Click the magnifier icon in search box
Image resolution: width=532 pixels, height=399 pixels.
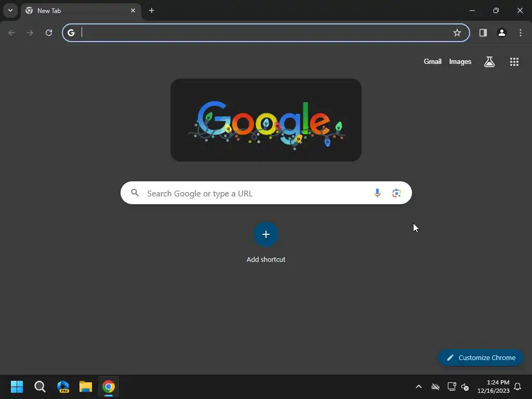(x=135, y=193)
